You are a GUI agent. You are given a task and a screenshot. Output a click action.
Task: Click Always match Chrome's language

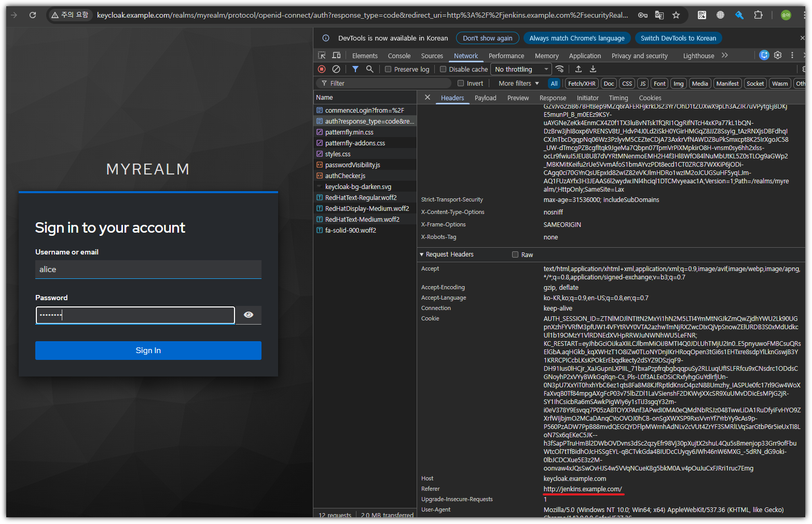click(577, 38)
